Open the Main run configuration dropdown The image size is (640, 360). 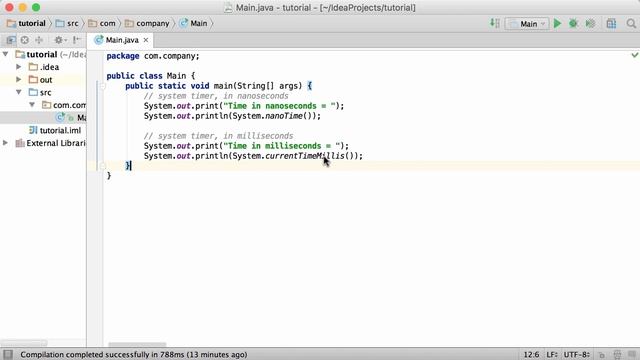(x=527, y=24)
